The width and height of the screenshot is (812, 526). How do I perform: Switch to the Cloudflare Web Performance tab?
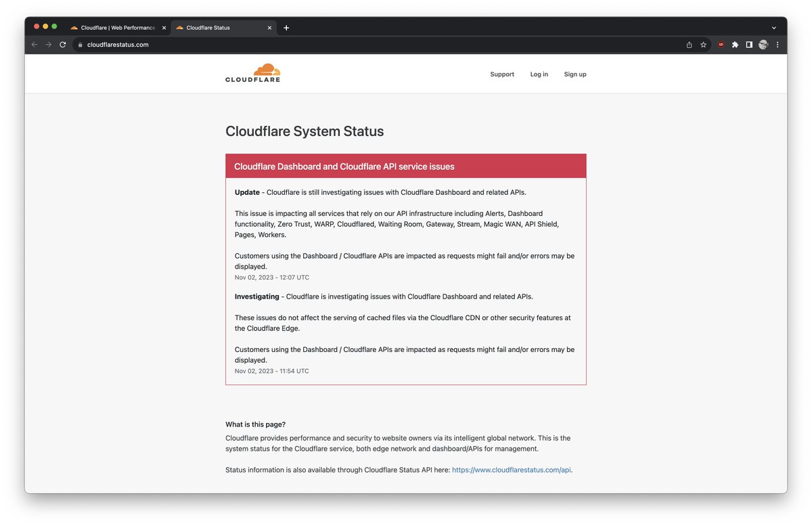coord(118,28)
